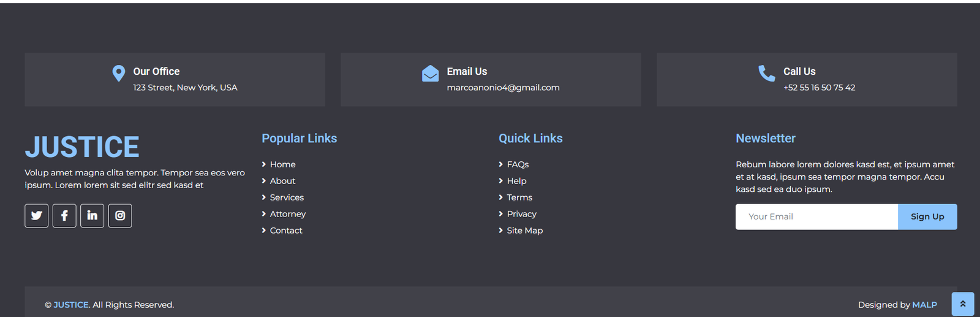Viewport: 980px width, 317px height.
Task: Go to Home in Popular Links
Action: pos(282,164)
